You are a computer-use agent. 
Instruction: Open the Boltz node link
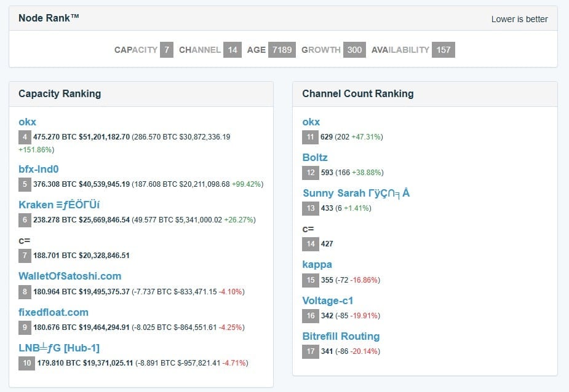coord(314,157)
